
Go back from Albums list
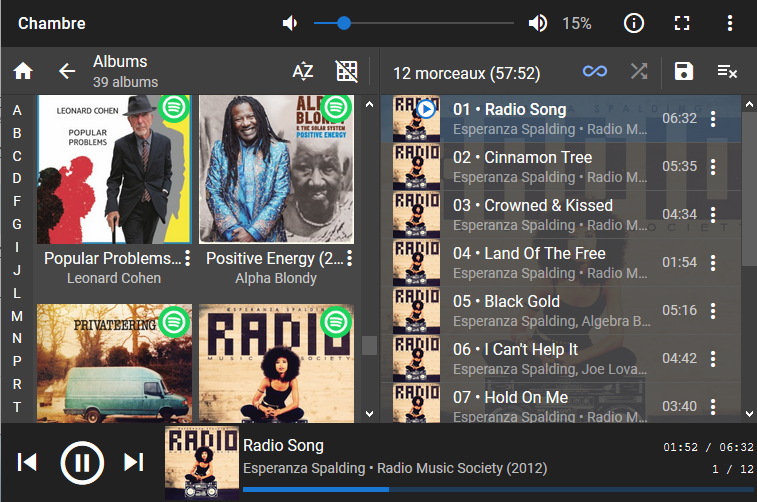click(67, 71)
